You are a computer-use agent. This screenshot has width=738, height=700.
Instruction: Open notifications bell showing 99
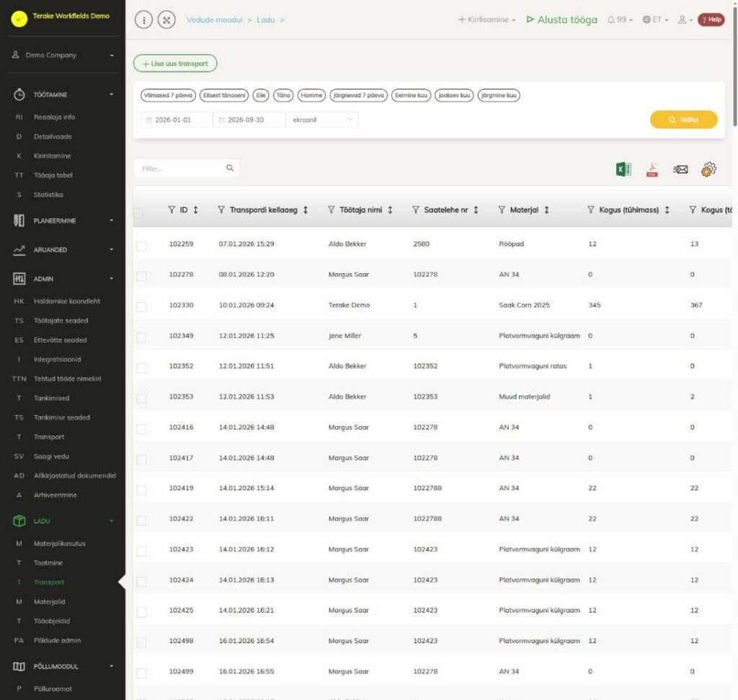click(619, 19)
